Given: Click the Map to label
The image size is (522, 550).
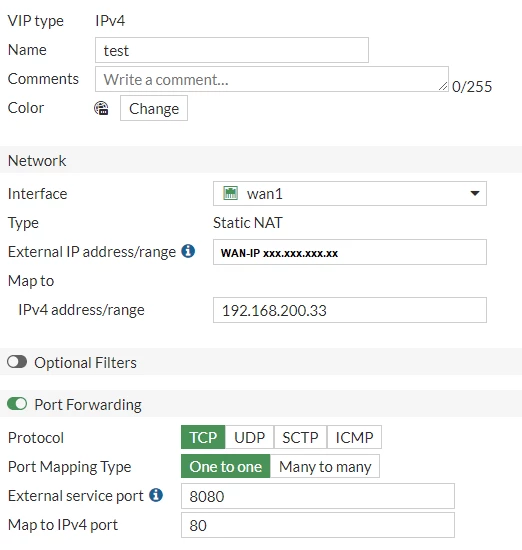Looking at the screenshot, I should click(31, 281).
